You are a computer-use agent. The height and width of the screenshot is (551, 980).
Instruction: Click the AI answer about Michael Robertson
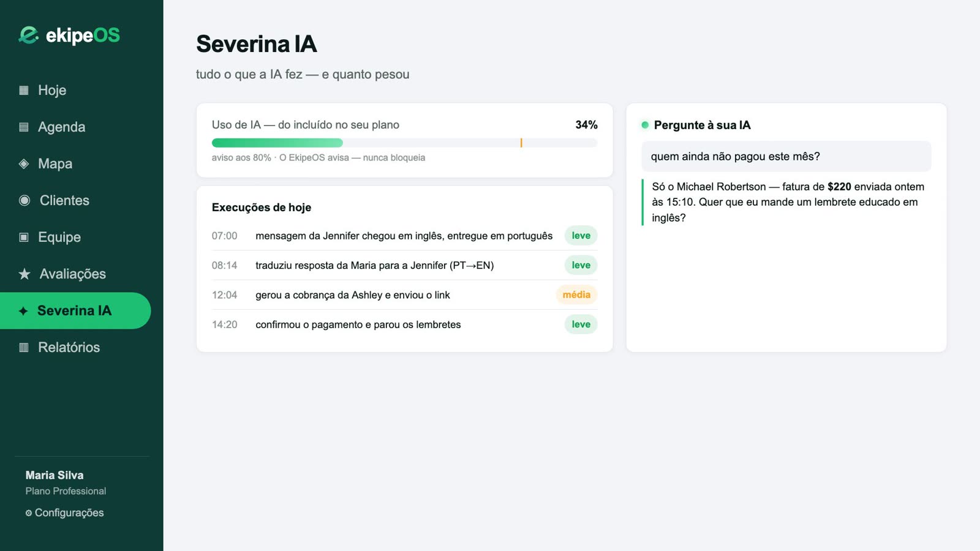[x=788, y=202]
